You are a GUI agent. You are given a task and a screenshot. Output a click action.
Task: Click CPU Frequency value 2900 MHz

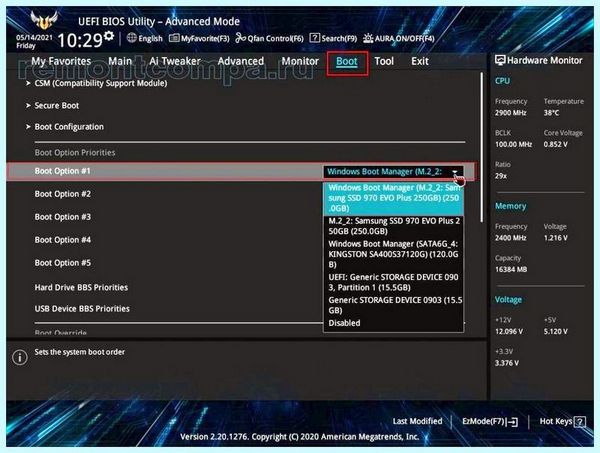(511, 113)
